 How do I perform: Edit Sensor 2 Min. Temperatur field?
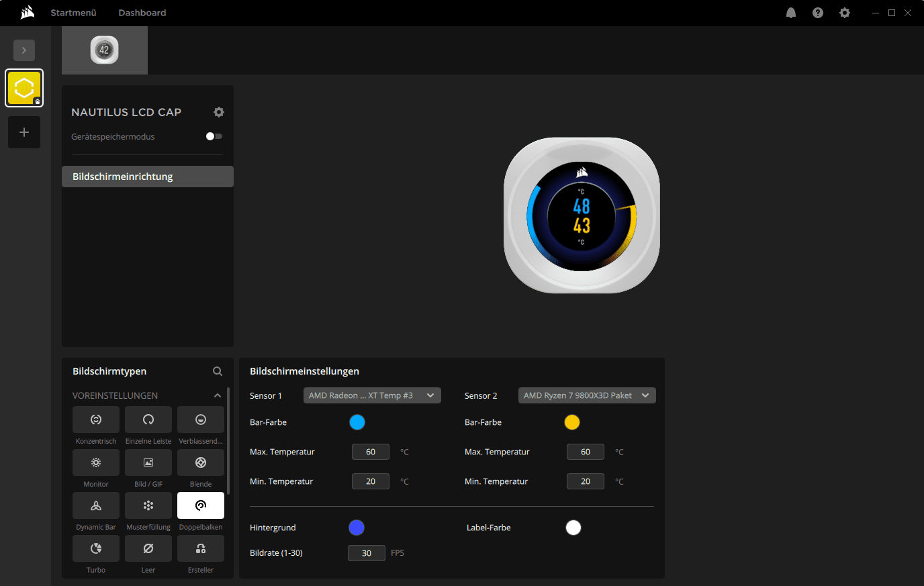pyautogui.click(x=586, y=481)
